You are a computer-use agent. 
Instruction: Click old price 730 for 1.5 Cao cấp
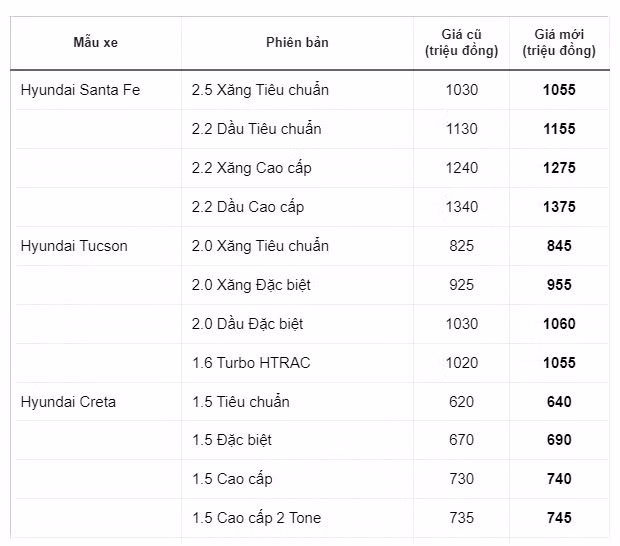pos(461,479)
